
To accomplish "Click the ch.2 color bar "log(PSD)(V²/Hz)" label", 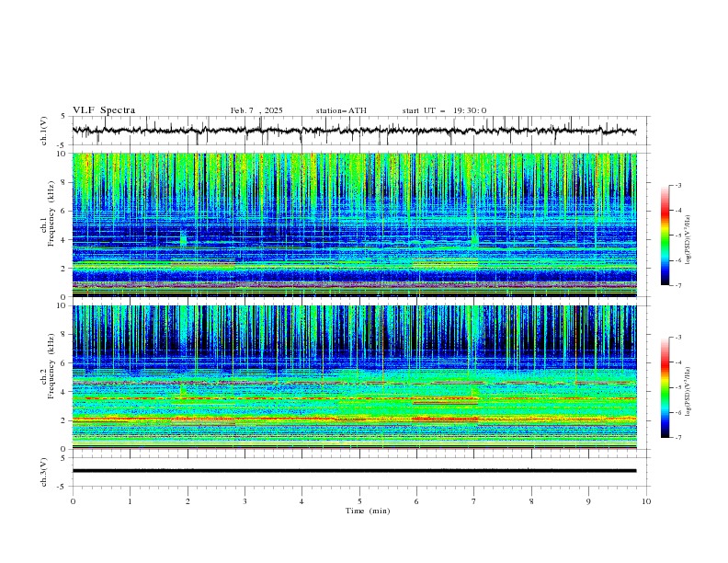I will click(688, 391).
